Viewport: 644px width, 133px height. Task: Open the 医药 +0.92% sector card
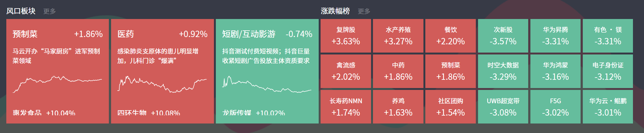(162, 71)
